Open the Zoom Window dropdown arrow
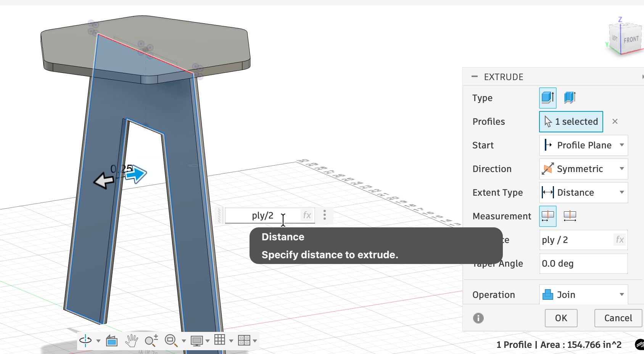The width and height of the screenshot is (644, 354). pyautogui.click(x=184, y=341)
